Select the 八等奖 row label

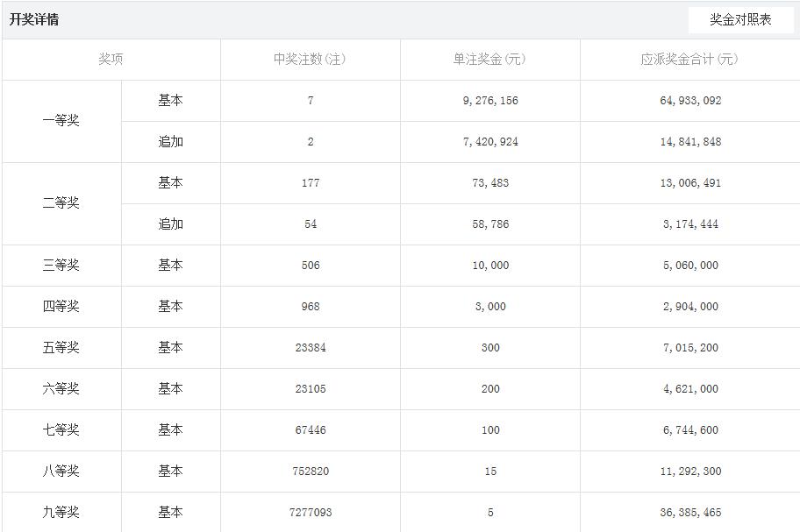pyautogui.click(x=61, y=471)
